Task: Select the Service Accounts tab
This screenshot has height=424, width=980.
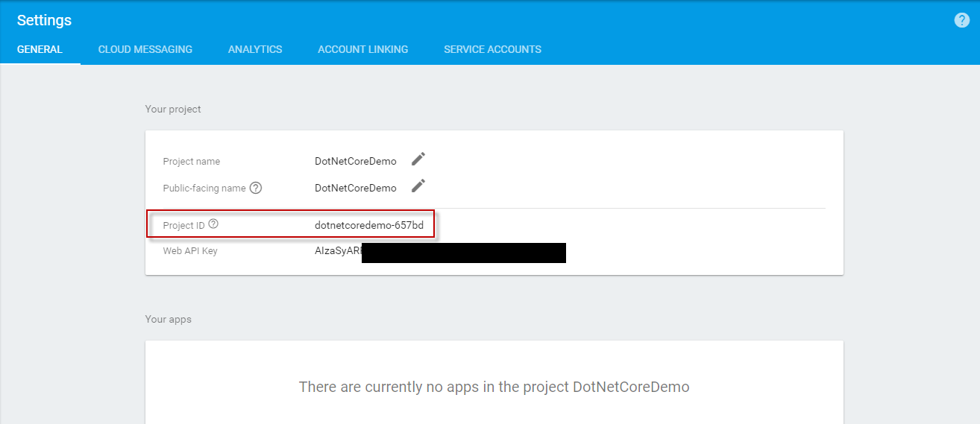Action: [492, 49]
